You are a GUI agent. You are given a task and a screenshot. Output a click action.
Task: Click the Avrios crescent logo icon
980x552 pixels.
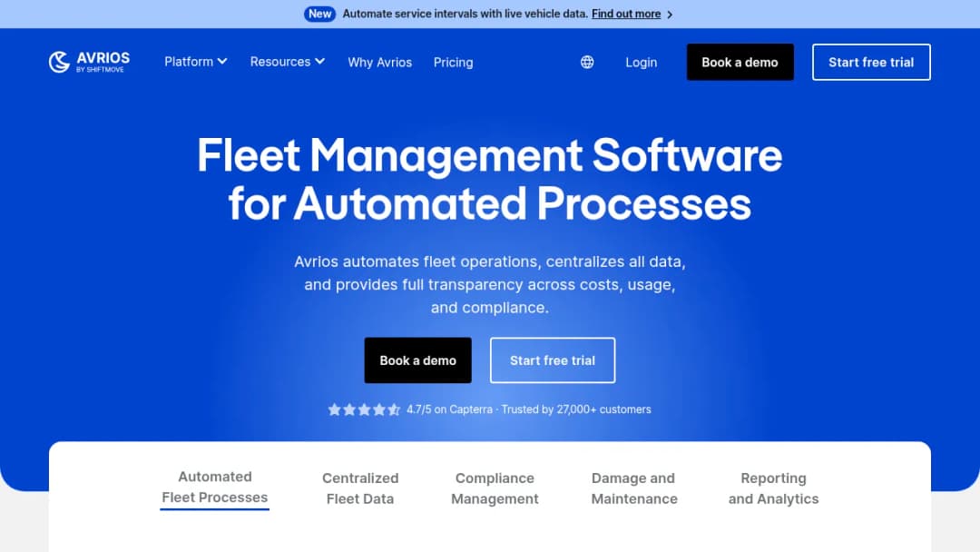[x=59, y=62]
